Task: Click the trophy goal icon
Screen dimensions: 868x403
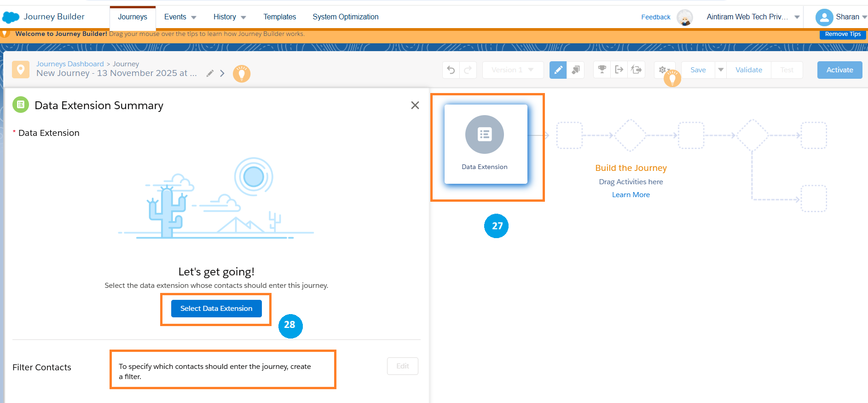Action: [x=602, y=70]
